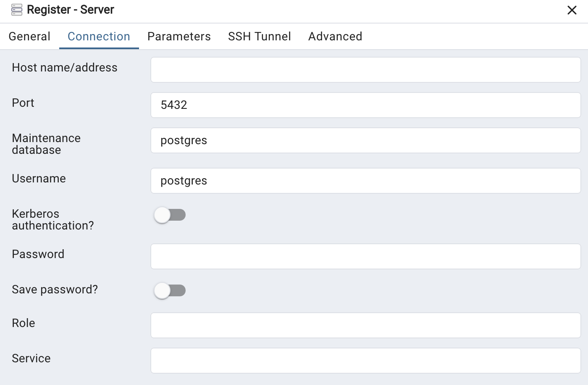
Task: Select the SSH Tunnel tab
Action: 259,36
